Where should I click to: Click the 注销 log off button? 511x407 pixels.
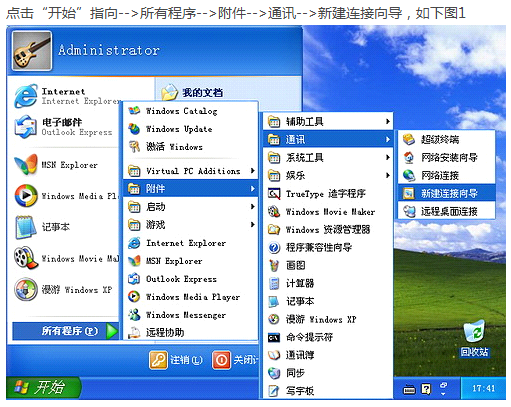(x=176, y=360)
